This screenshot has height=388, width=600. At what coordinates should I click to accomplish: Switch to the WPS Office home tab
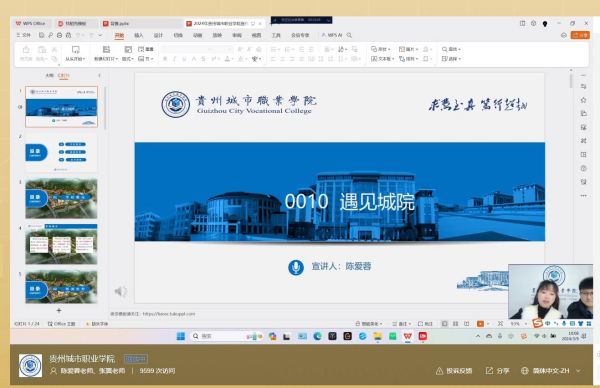31,23
